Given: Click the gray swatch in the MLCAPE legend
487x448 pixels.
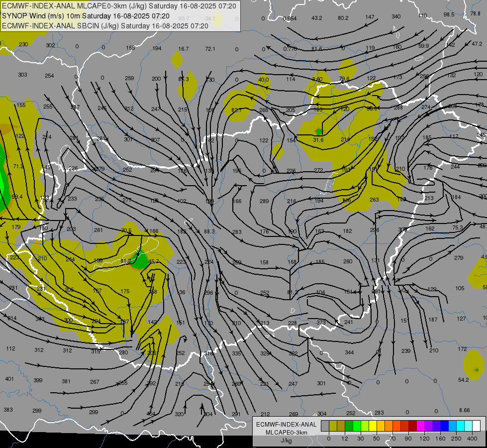Looking at the screenshot, I should [x=325, y=426].
